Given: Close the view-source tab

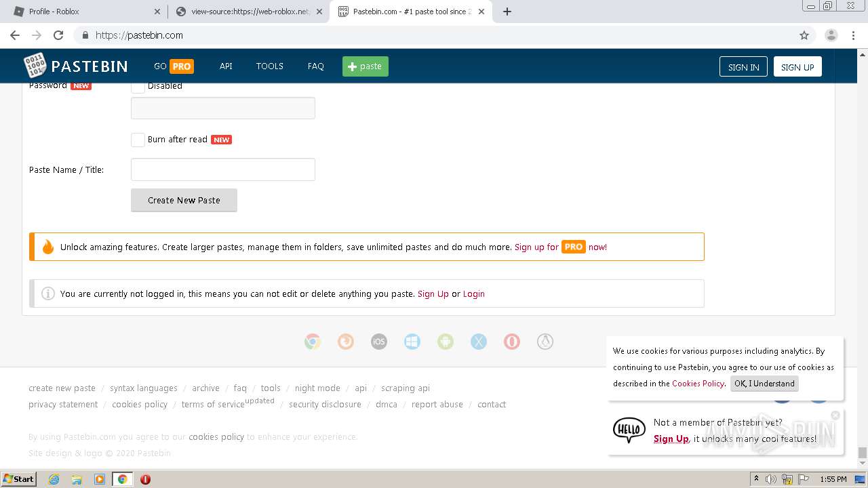Looking at the screenshot, I should [319, 12].
